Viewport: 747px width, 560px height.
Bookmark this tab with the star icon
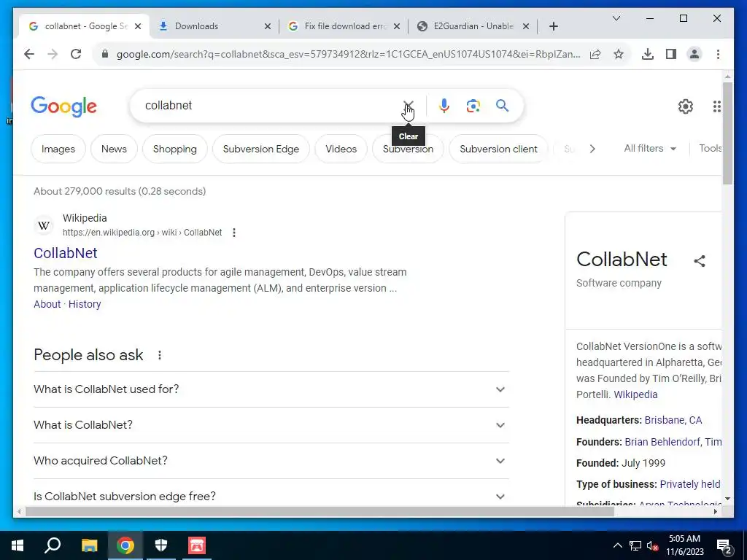(619, 54)
